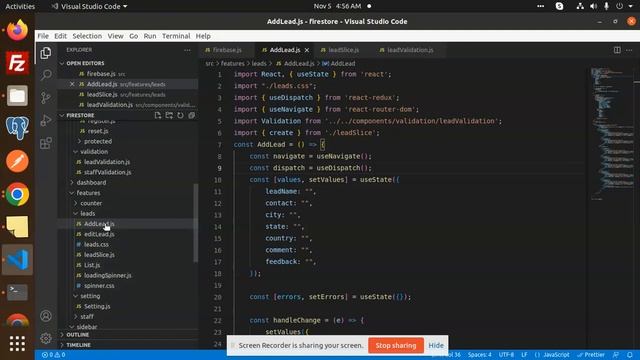Collapse the features folder
The image size is (640, 360).
pos(88,193)
